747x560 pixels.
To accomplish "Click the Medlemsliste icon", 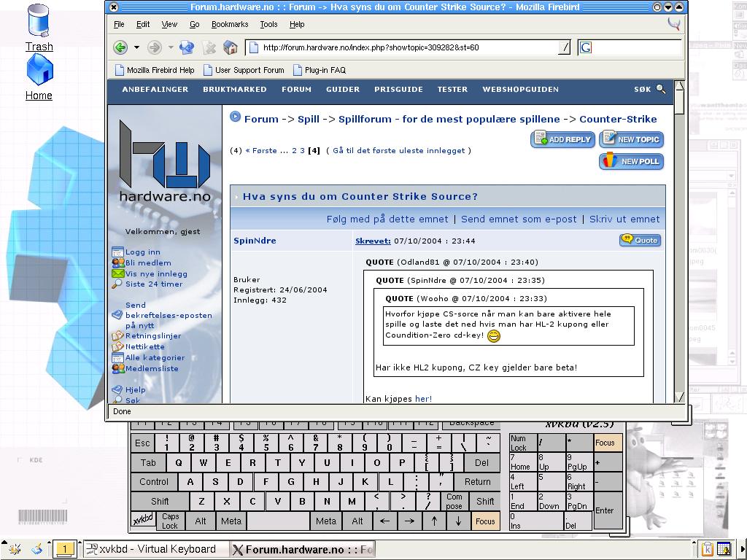I will pos(117,368).
